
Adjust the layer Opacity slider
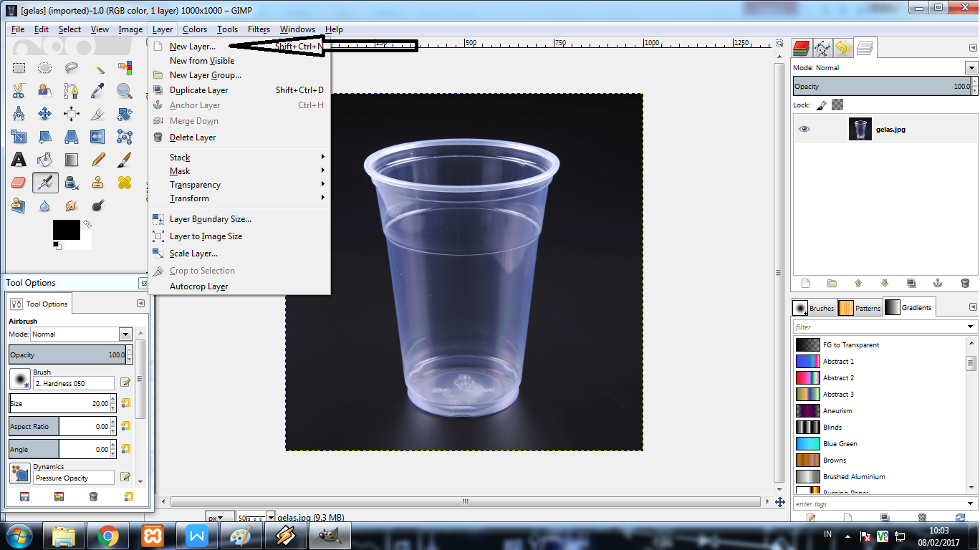tap(881, 86)
